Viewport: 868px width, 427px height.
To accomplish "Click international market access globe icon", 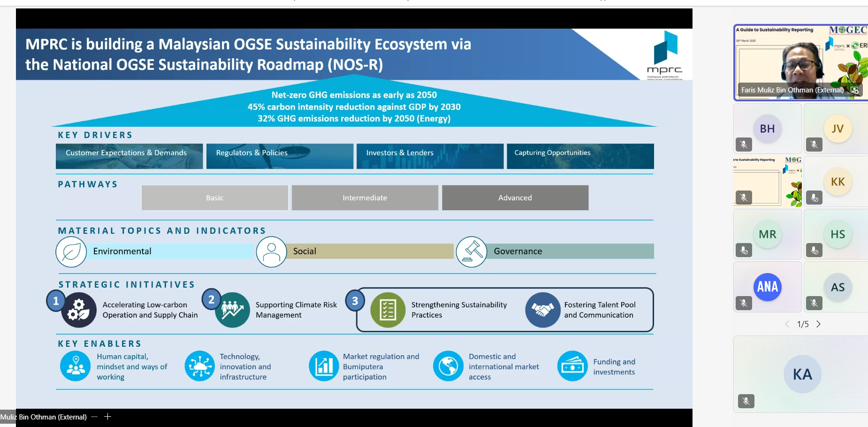I will pyautogui.click(x=449, y=366).
